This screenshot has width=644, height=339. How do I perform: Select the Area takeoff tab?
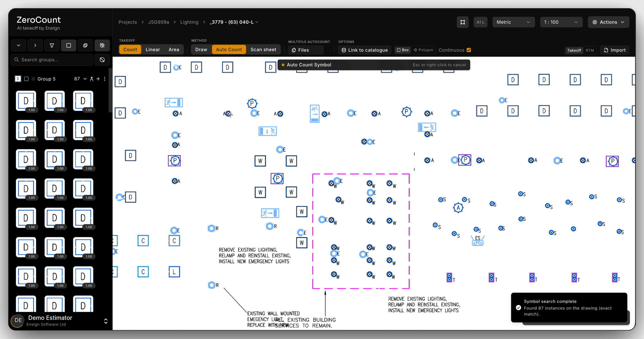point(174,50)
